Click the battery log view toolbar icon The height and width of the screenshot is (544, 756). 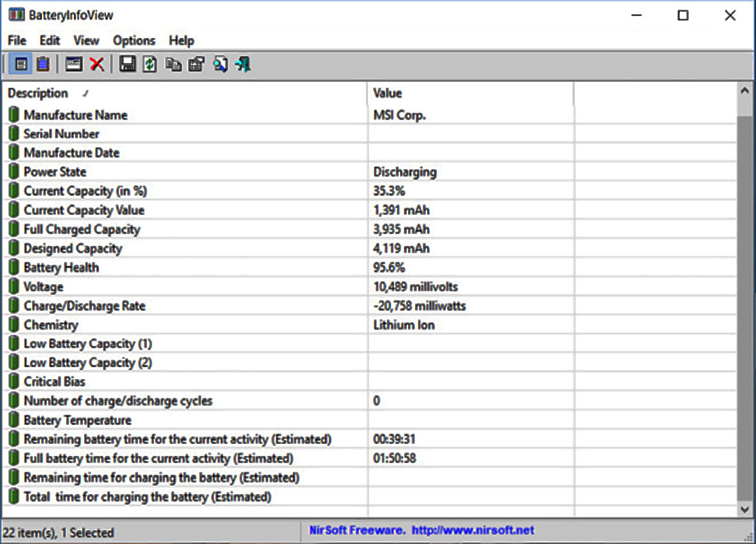(x=43, y=64)
